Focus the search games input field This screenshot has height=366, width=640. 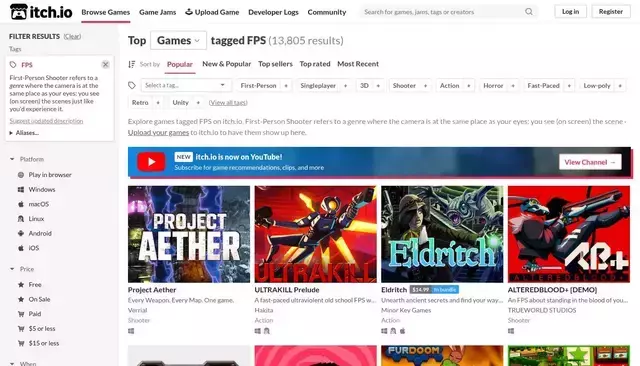click(x=443, y=12)
